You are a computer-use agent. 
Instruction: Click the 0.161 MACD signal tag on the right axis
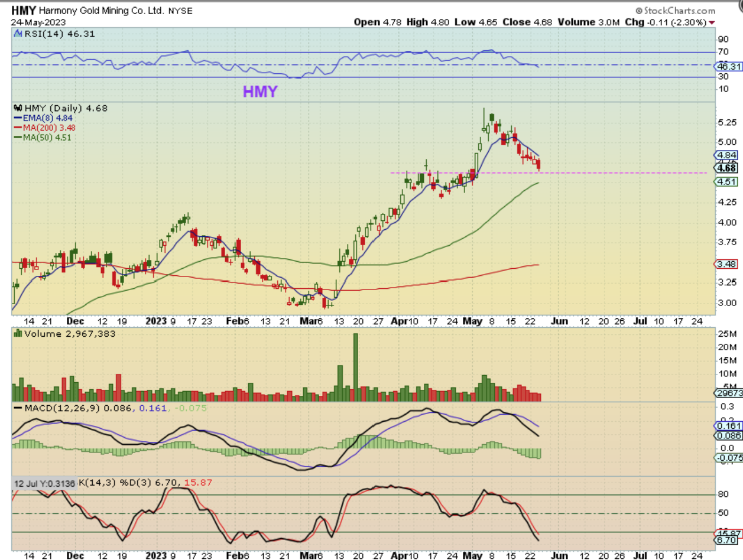click(728, 425)
